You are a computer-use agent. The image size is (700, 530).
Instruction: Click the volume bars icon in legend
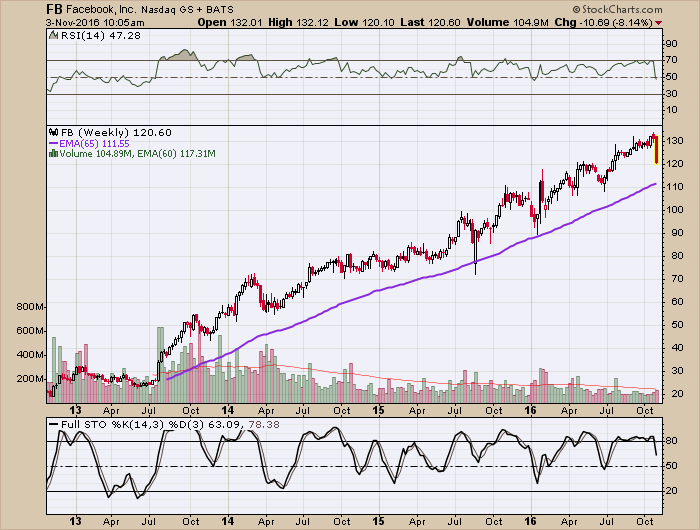[54, 154]
